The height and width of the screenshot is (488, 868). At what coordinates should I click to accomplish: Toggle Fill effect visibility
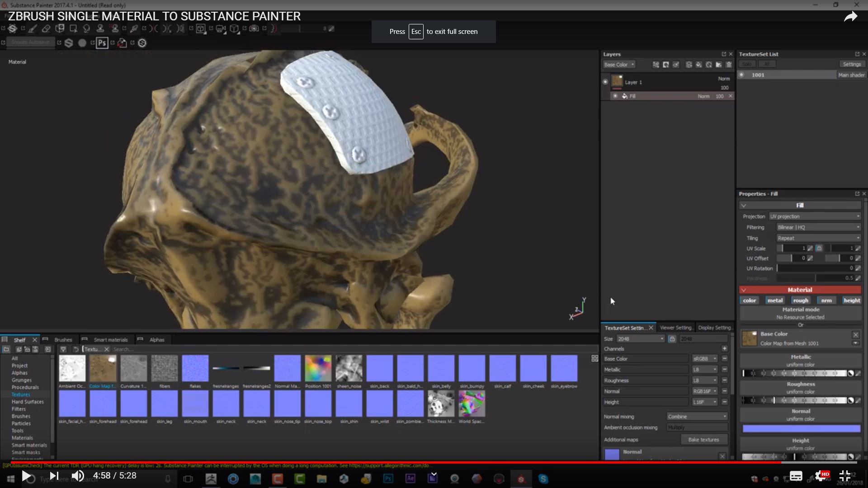615,96
